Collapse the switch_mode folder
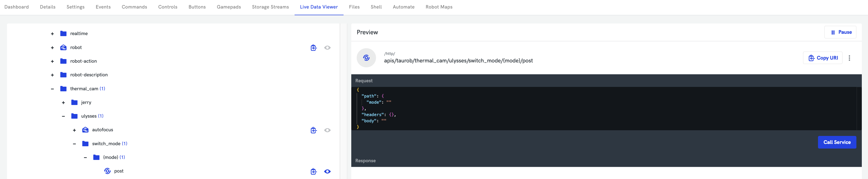Screen dimensions: 868x179 pos(74,144)
